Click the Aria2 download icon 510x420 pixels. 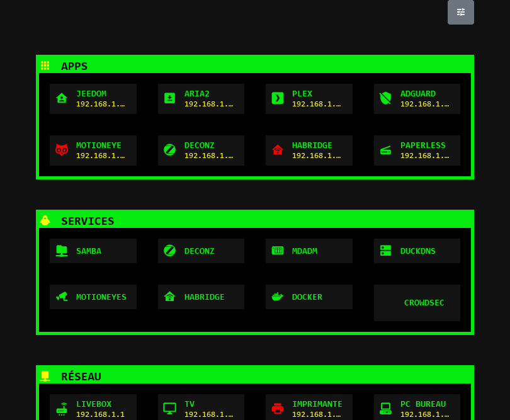tap(169, 98)
